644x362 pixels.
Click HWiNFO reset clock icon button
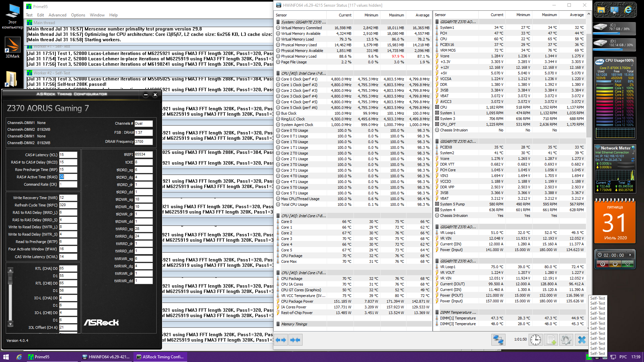[x=536, y=340]
